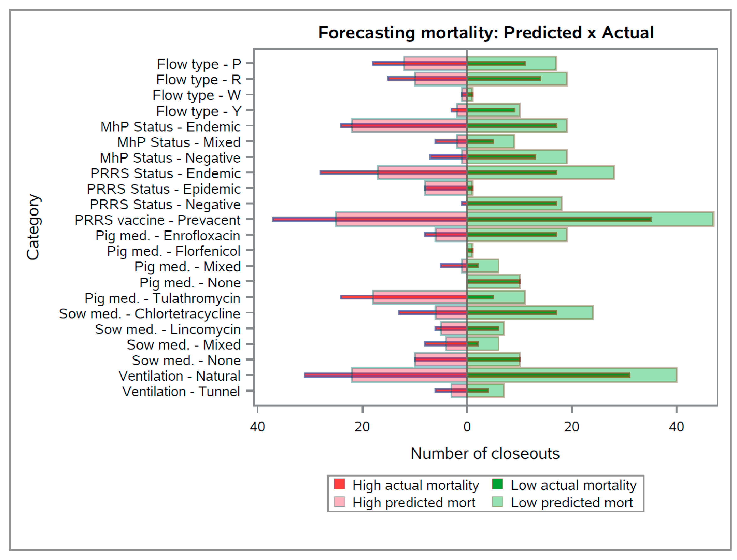Select the Sow med. - Chlortetracycline label
The image size is (737, 560).
[149, 314]
